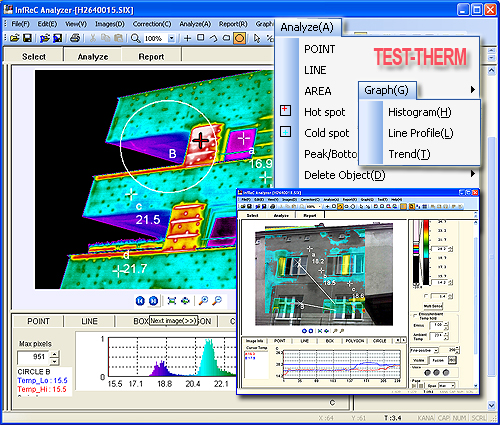Select the Point (plus) analysis tool
Viewport: 500px width, 425px height.
[x=187, y=38]
